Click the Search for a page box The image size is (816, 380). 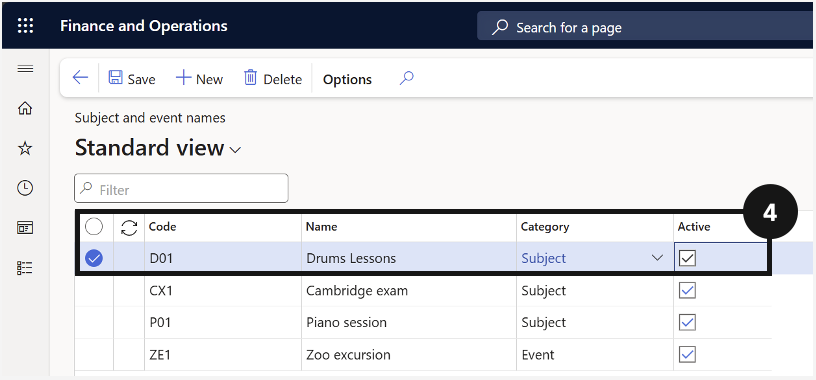[x=646, y=27]
